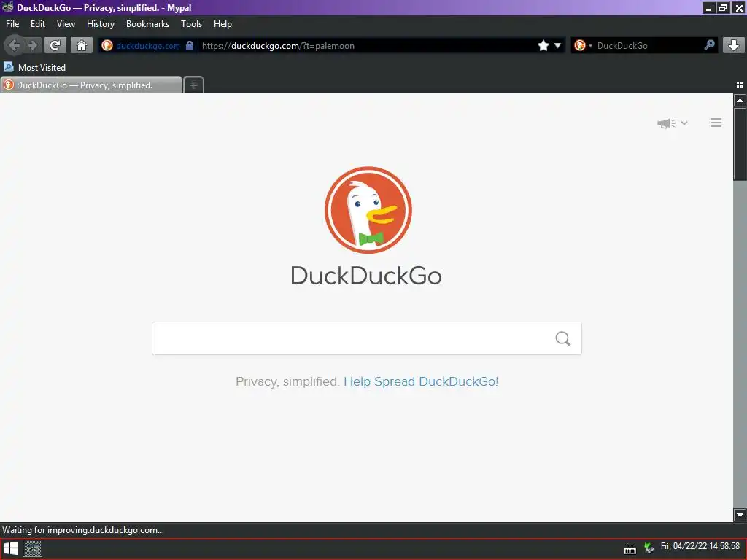Open the View menu
747x560 pixels.
(x=66, y=24)
